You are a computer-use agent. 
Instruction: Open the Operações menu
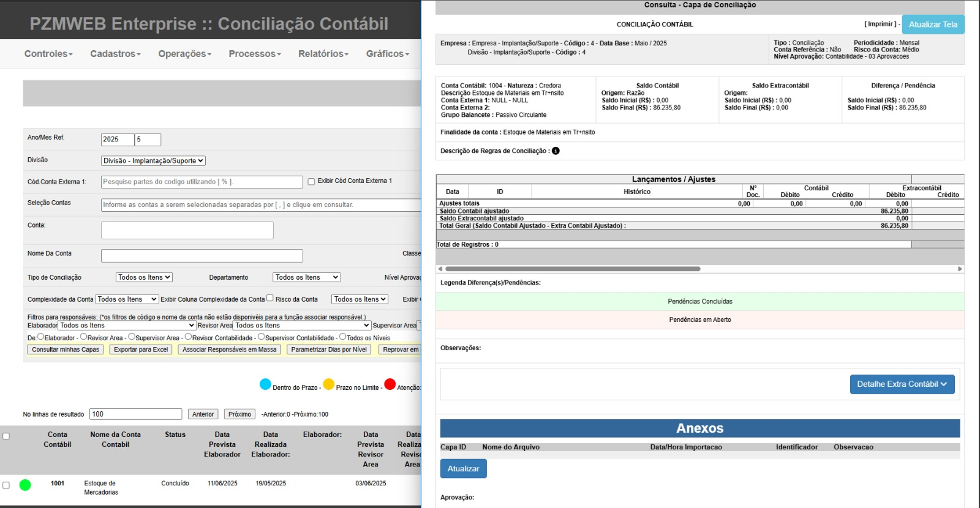pyautogui.click(x=184, y=54)
